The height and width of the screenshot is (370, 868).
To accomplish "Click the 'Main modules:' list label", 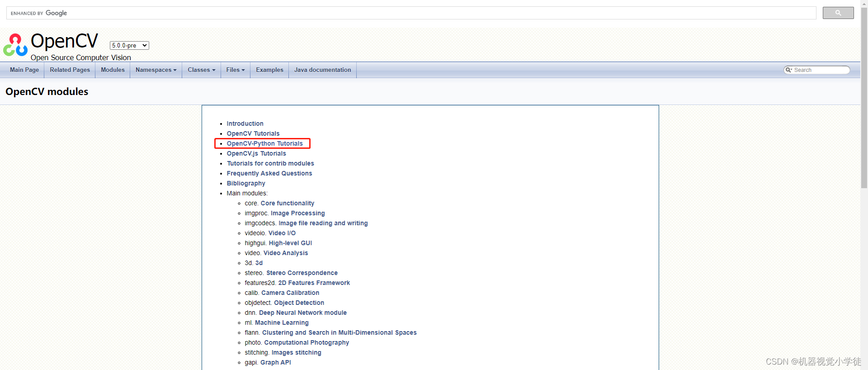I will coord(247,193).
